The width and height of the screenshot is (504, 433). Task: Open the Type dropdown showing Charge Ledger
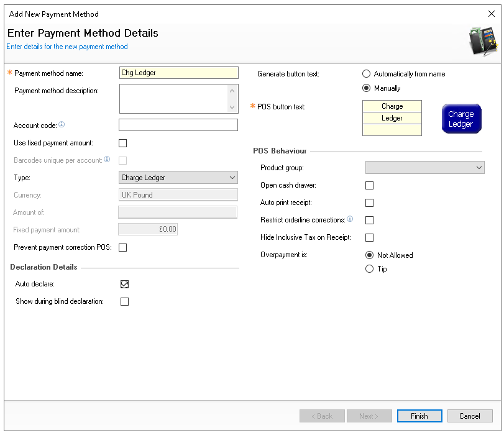point(178,178)
